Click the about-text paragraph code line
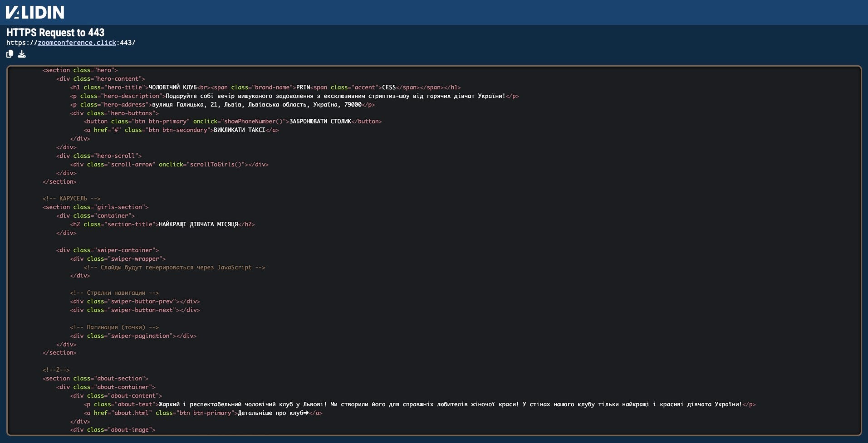The image size is (868, 443). (419, 404)
